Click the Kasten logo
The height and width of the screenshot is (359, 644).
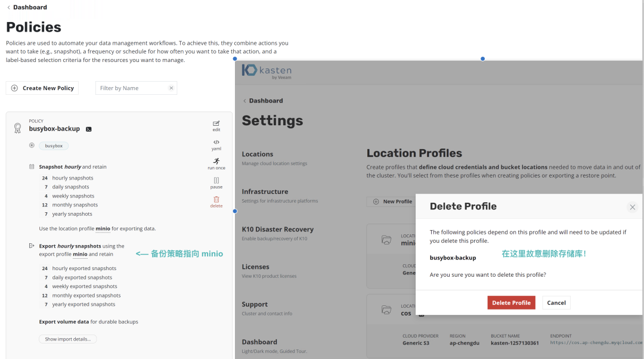267,72
